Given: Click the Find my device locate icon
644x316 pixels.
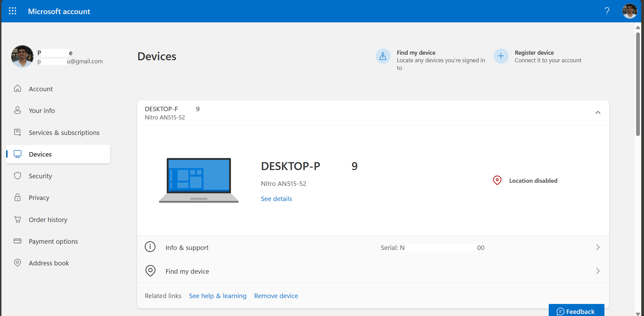Looking at the screenshot, I should 383,56.
